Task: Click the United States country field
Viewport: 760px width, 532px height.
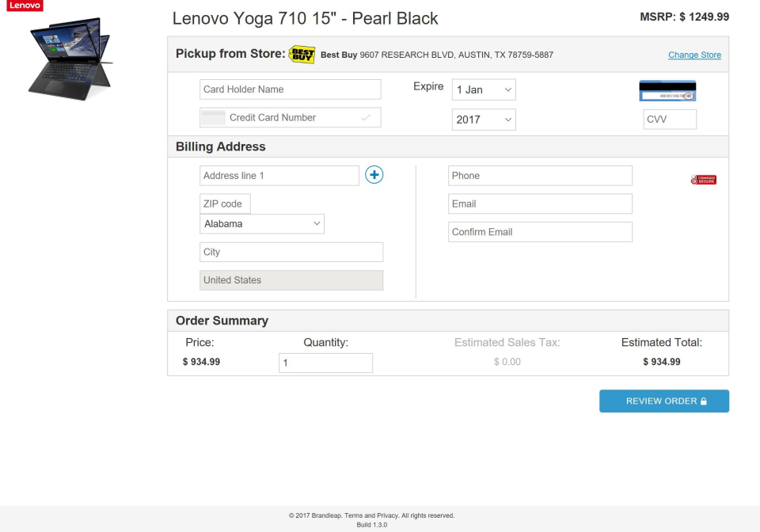Action: pos(291,280)
